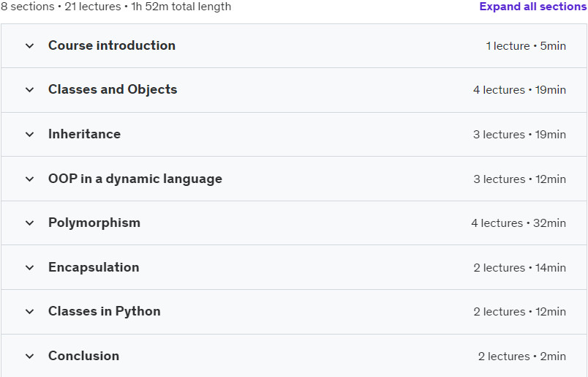
Task: Open the Inheritance section title
Action: tap(84, 134)
